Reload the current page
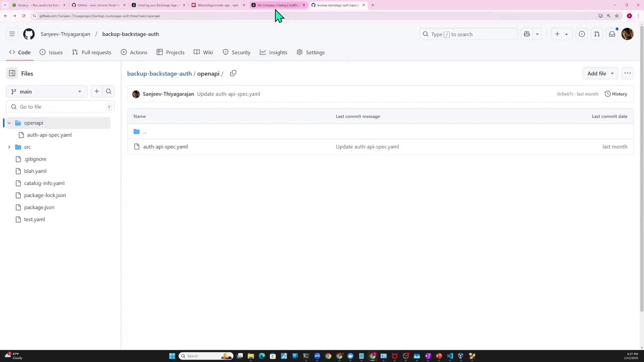Viewport: 644px width, 362px height. 23,16
